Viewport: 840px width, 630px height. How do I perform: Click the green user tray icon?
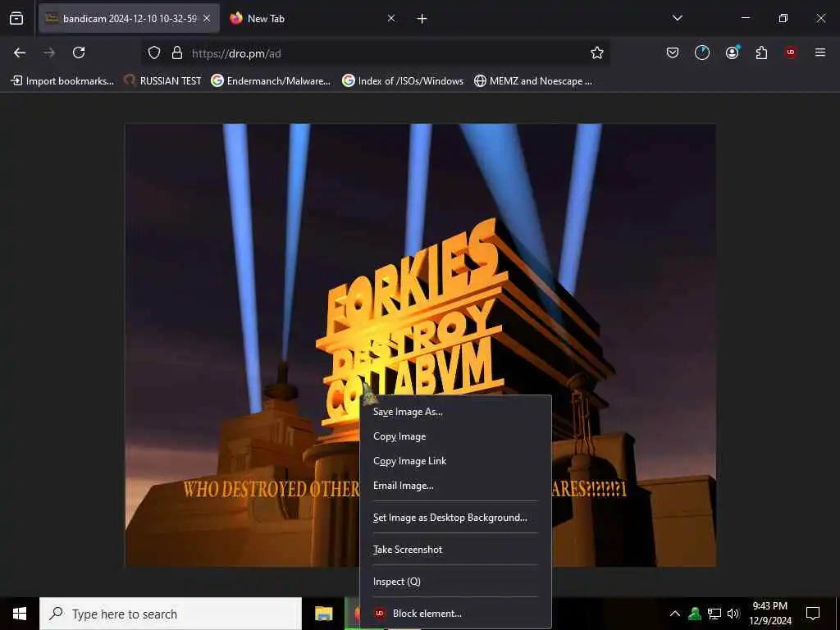(695, 614)
